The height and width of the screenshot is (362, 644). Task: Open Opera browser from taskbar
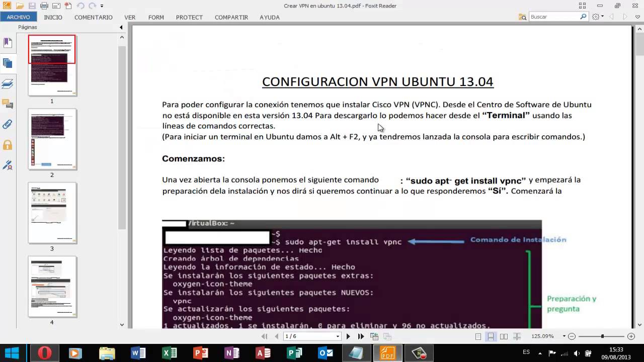(x=44, y=353)
